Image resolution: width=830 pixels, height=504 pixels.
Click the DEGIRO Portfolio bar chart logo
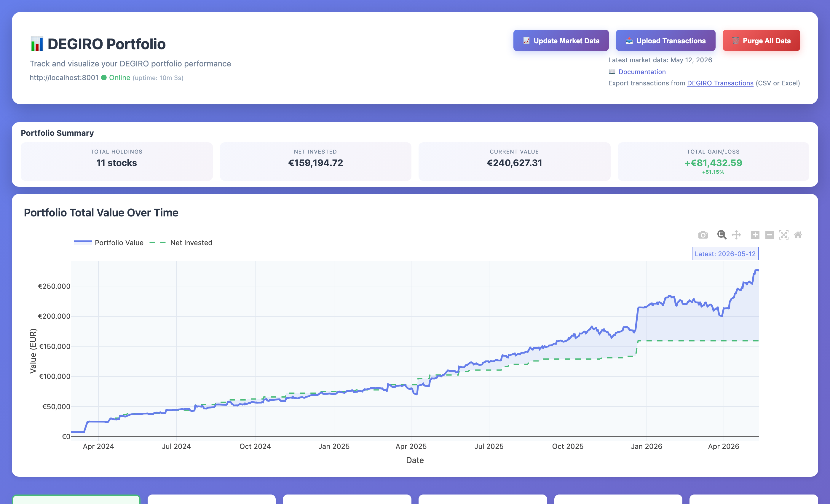37,44
